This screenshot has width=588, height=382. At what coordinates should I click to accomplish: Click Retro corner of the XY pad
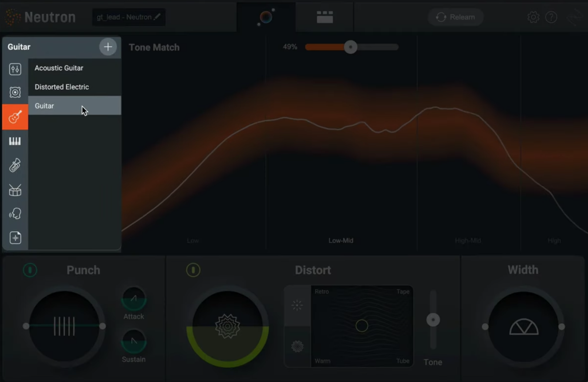pos(322,292)
